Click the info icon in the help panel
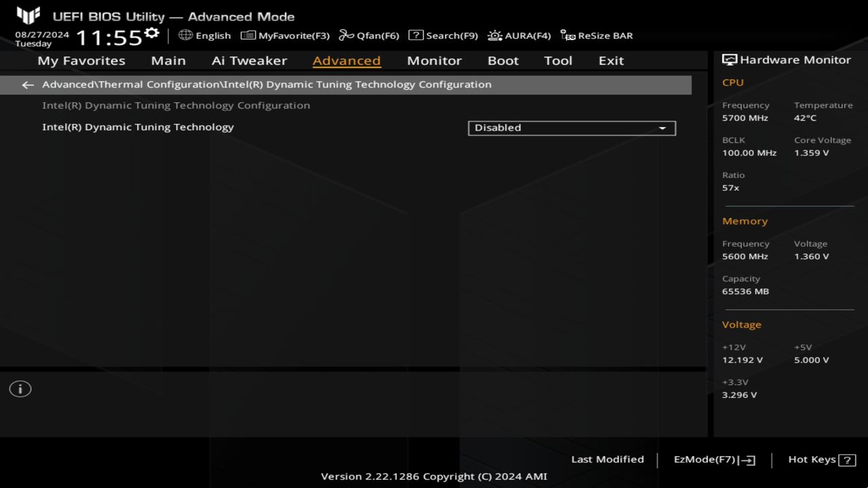The width and height of the screenshot is (868, 488). click(20, 389)
